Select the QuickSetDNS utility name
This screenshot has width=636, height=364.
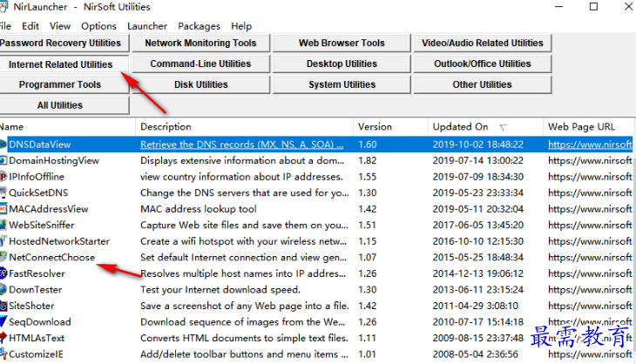coord(38,193)
